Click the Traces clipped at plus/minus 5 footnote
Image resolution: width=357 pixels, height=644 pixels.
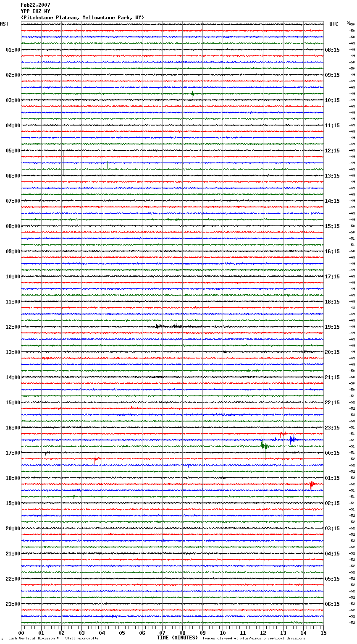click(x=254, y=638)
